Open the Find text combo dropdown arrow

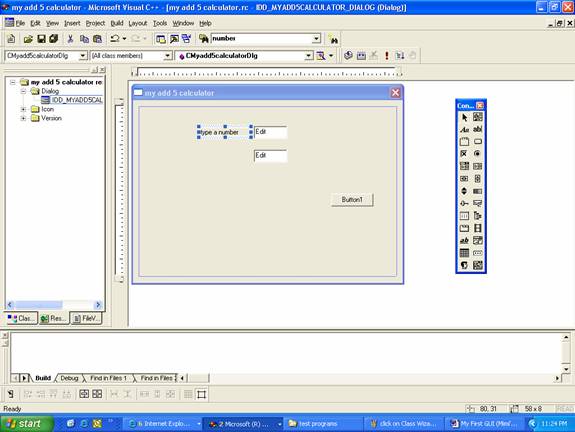(316, 39)
